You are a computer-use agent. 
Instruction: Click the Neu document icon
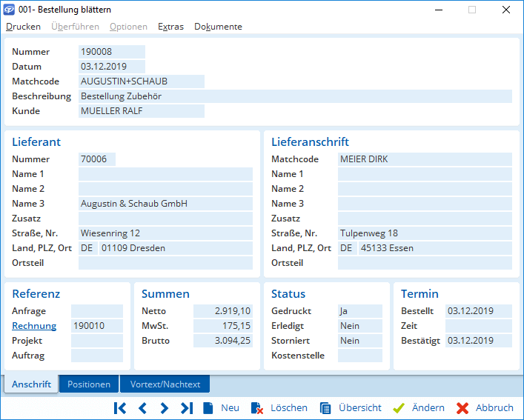click(x=208, y=408)
